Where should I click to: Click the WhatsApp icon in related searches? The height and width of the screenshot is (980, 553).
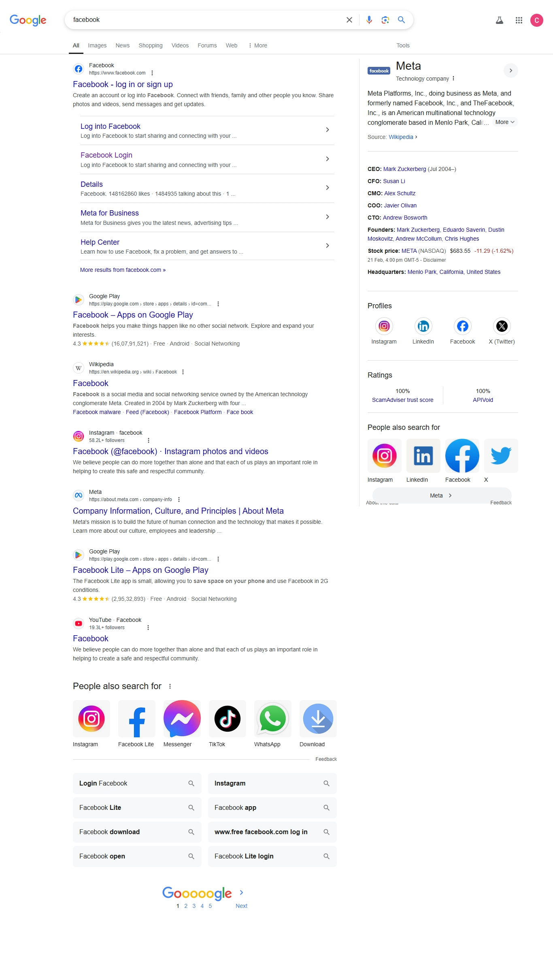tap(273, 719)
